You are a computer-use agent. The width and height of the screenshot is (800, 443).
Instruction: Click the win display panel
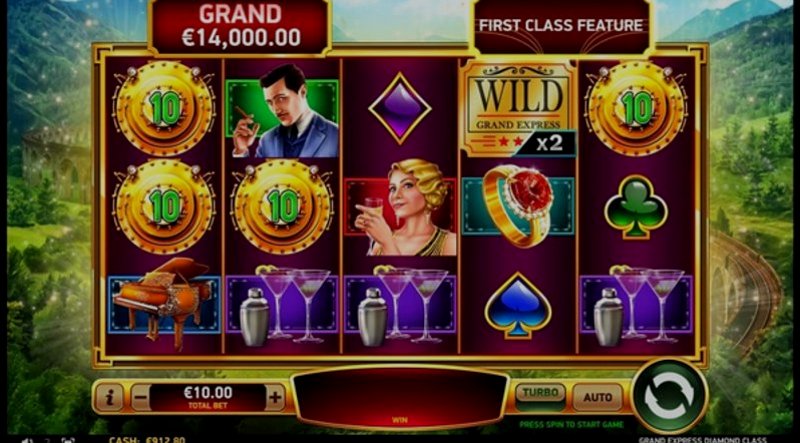pyautogui.click(x=401, y=397)
